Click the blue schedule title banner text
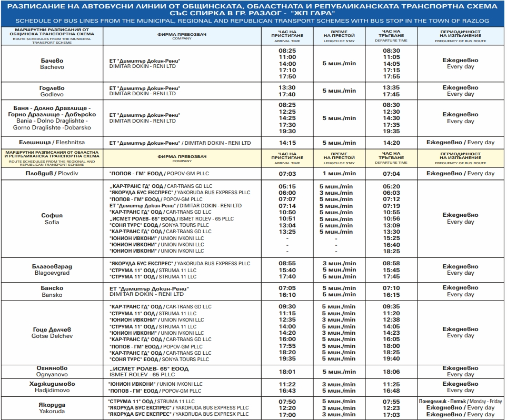This screenshot has width=507, height=420. point(252,13)
